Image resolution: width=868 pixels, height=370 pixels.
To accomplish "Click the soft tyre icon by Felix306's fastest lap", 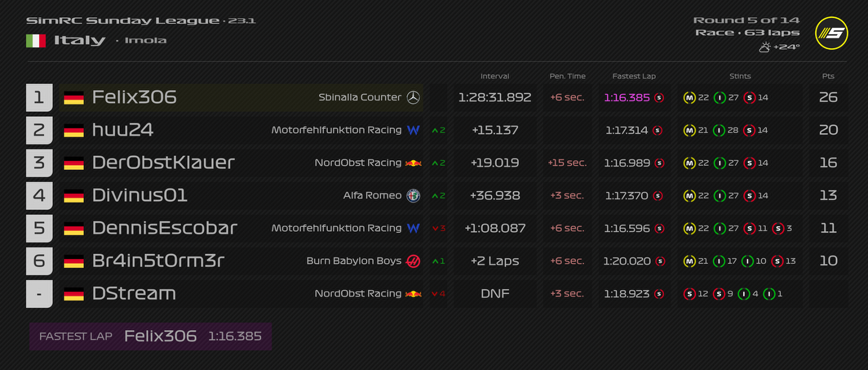I will (x=658, y=97).
